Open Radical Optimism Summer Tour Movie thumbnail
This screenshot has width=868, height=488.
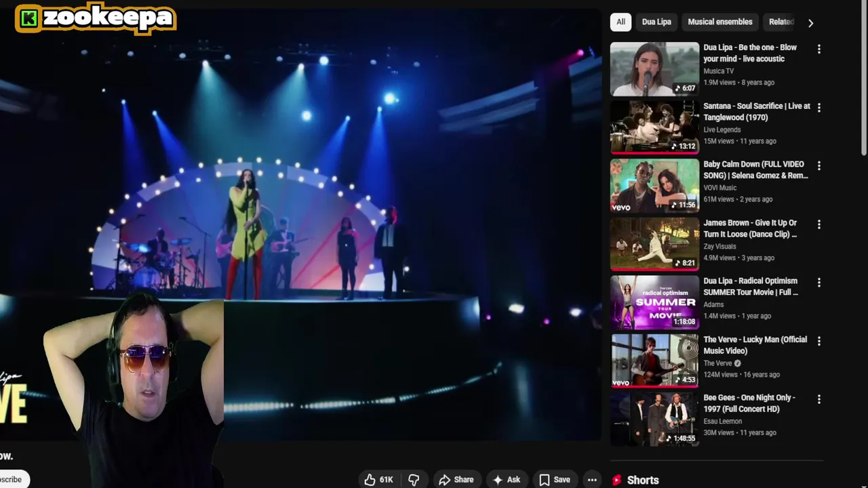[654, 302]
